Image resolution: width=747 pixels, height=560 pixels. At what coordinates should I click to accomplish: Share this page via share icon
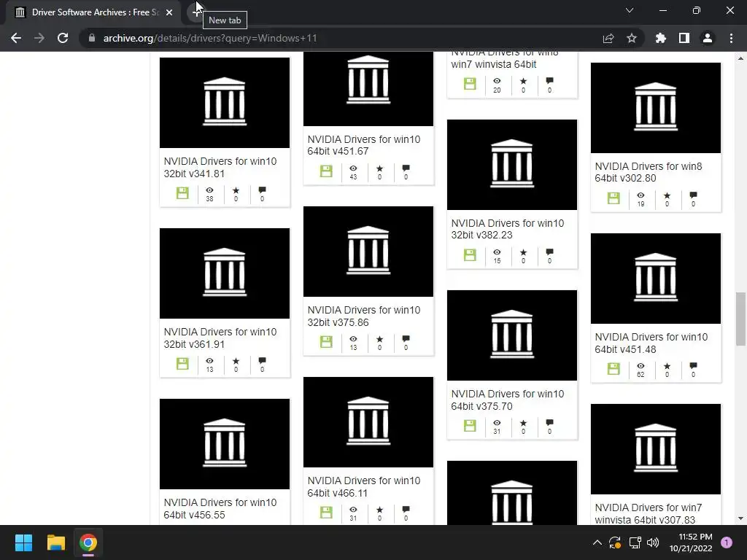pyautogui.click(x=608, y=38)
